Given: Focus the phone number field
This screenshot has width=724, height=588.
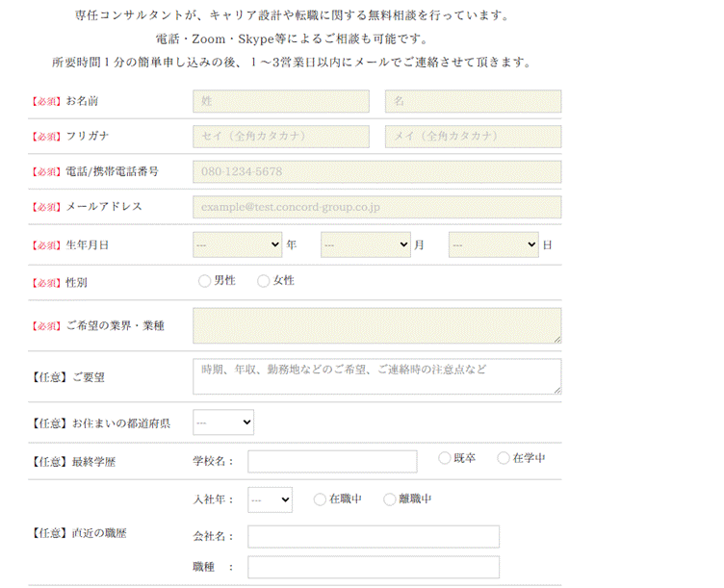Looking at the screenshot, I should coord(376,172).
